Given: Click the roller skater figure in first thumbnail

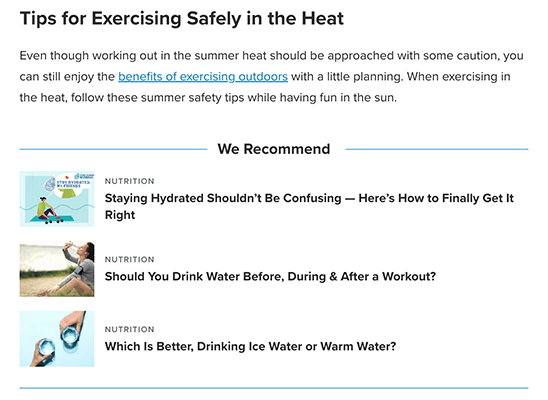Looking at the screenshot, I should (x=48, y=210).
